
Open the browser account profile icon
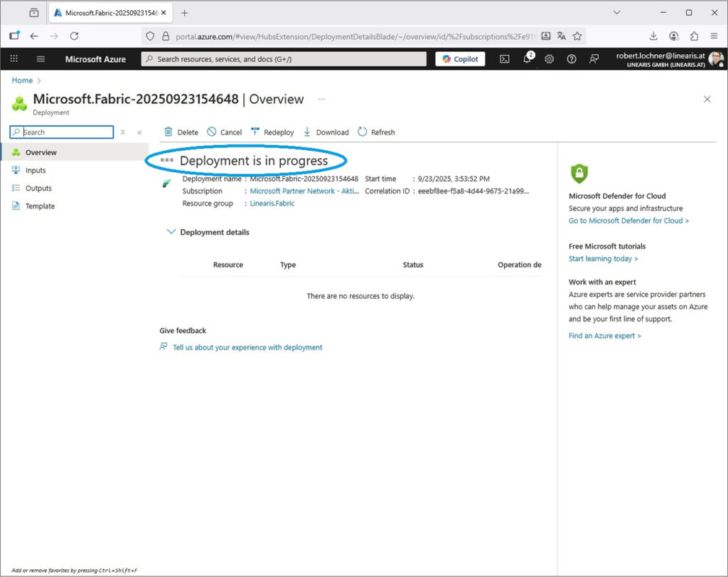pos(674,36)
